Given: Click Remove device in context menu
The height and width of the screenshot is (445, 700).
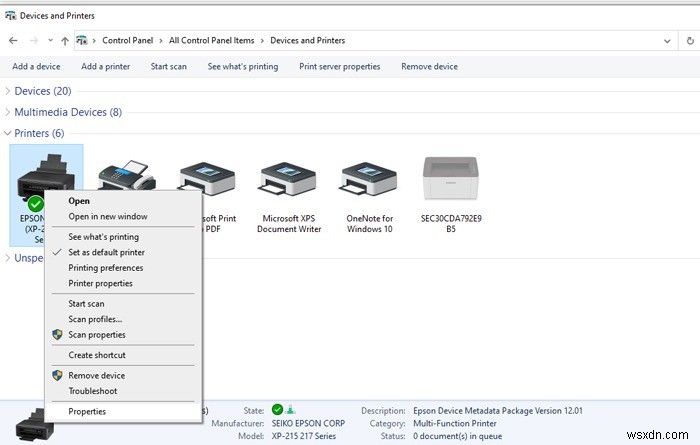Looking at the screenshot, I should pyautogui.click(x=96, y=375).
